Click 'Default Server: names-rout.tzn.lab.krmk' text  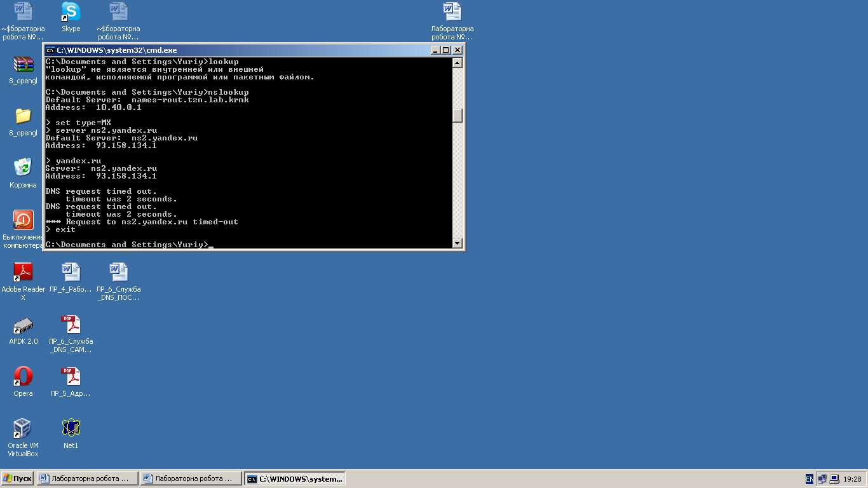pyautogui.click(x=147, y=100)
